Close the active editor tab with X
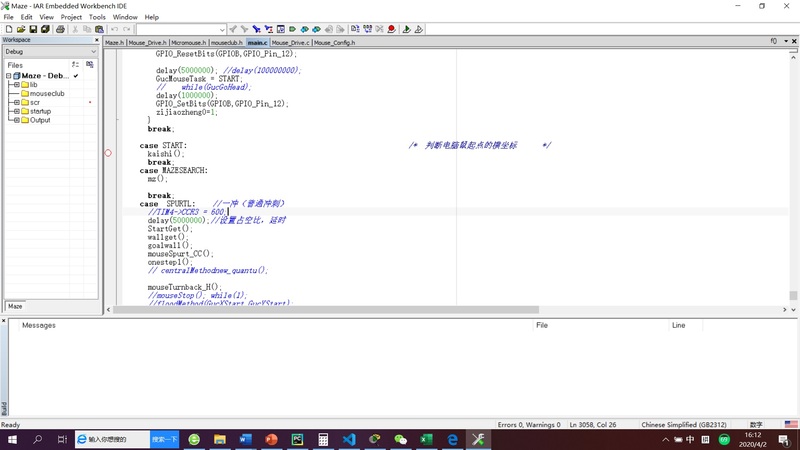This screenshot has height=450, width=800. [794, 41]
